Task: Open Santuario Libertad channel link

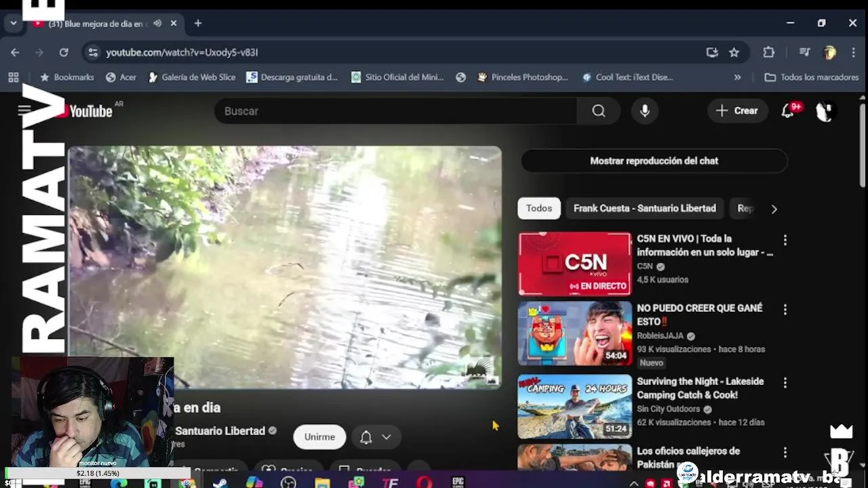Action: (220, 431)
